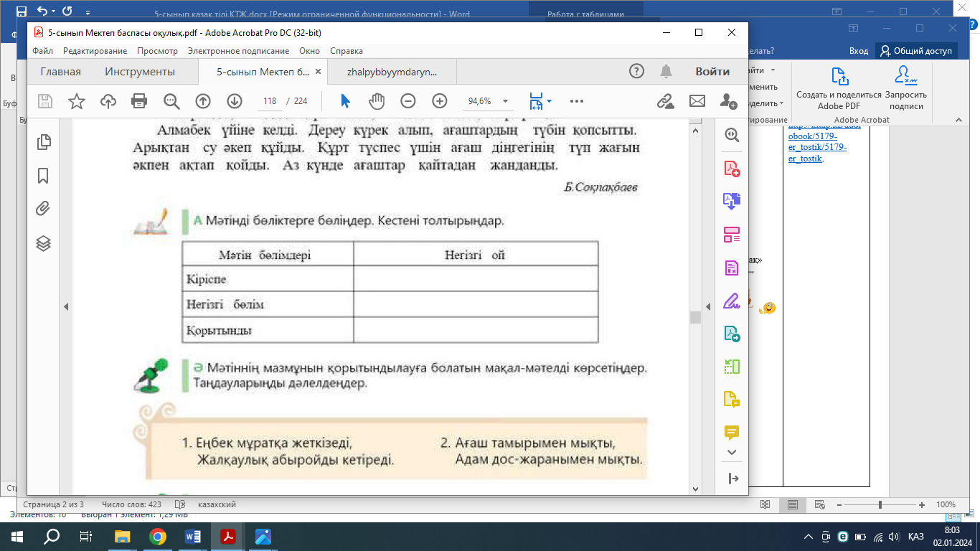Bookmark the document with the star icon
Viewport: 980px width, 551px height.
click(77, 101)
